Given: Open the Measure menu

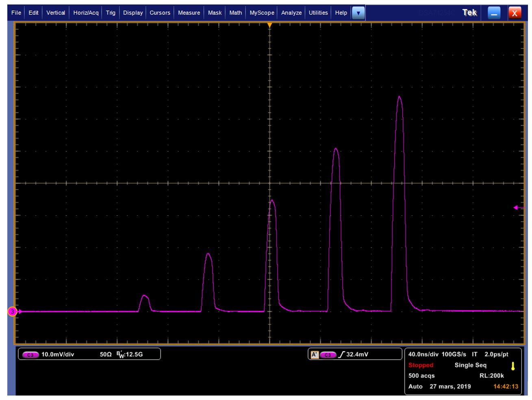Looking at the screenshot, I should [189, 13].
